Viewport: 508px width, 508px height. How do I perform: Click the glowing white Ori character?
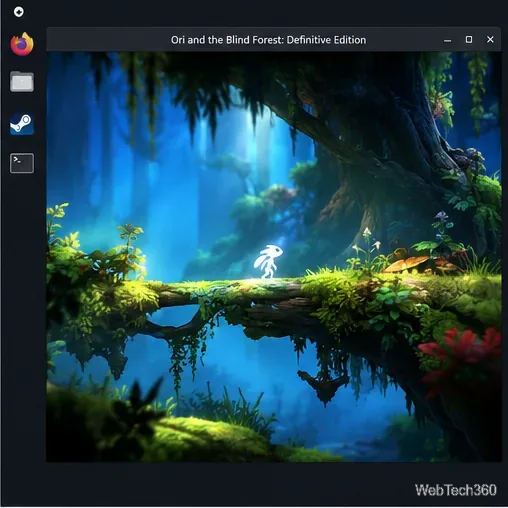(268, 261)
